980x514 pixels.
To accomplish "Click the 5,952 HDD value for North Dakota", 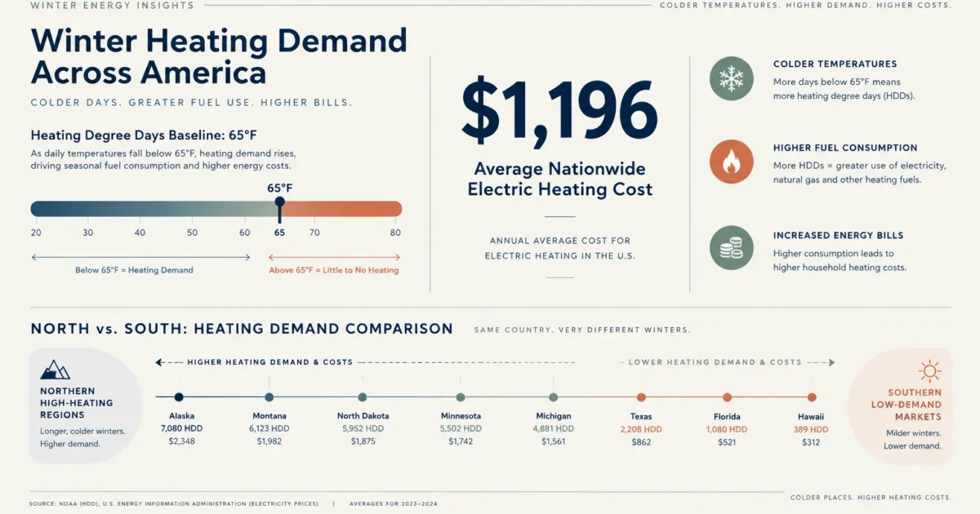I will 363,428.
